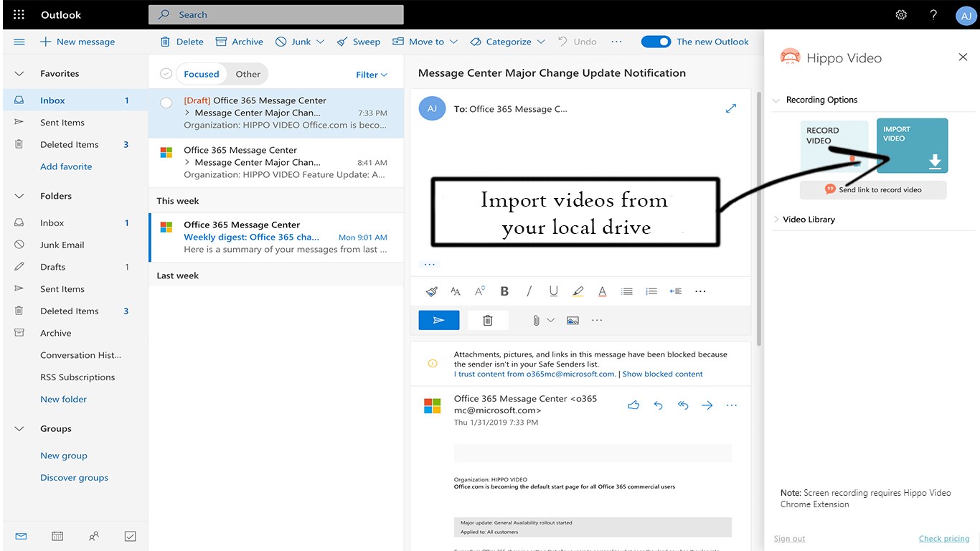Switch to the Other tab

pyautogui.click(x=248, y=74)
